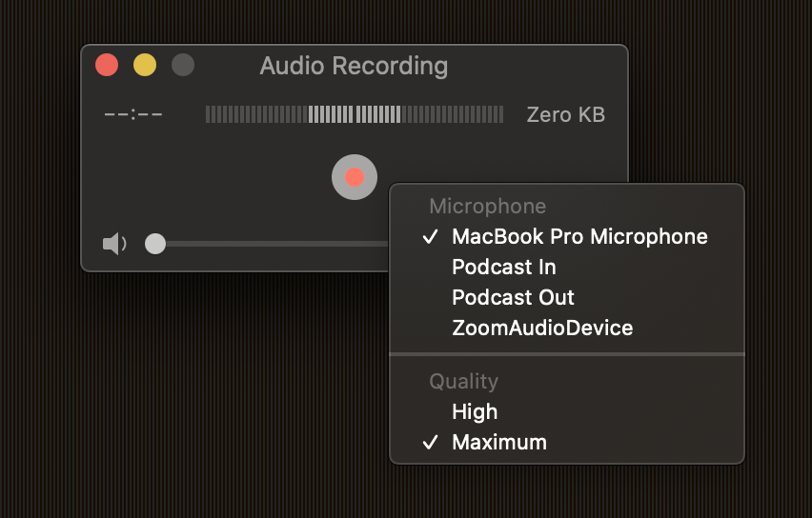This screenshot has height=518, width=812.
Task: Click the Microphone section header
Action: coord(487,206)
